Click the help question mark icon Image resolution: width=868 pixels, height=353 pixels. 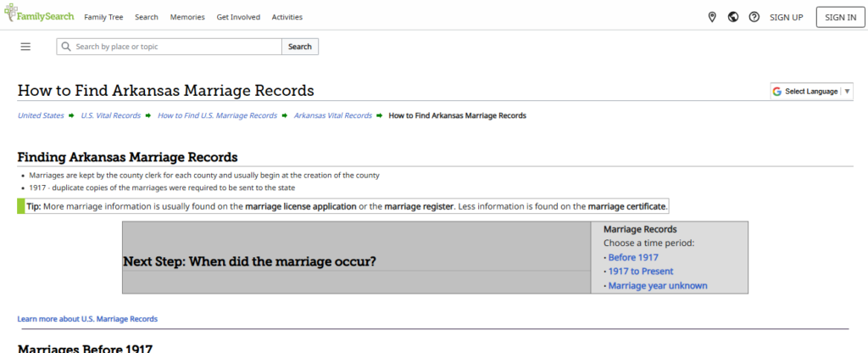point(754,17)
